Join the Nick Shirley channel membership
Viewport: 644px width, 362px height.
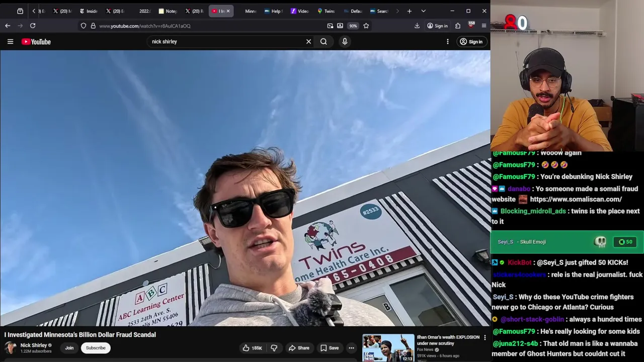click(x=69, y=348)
